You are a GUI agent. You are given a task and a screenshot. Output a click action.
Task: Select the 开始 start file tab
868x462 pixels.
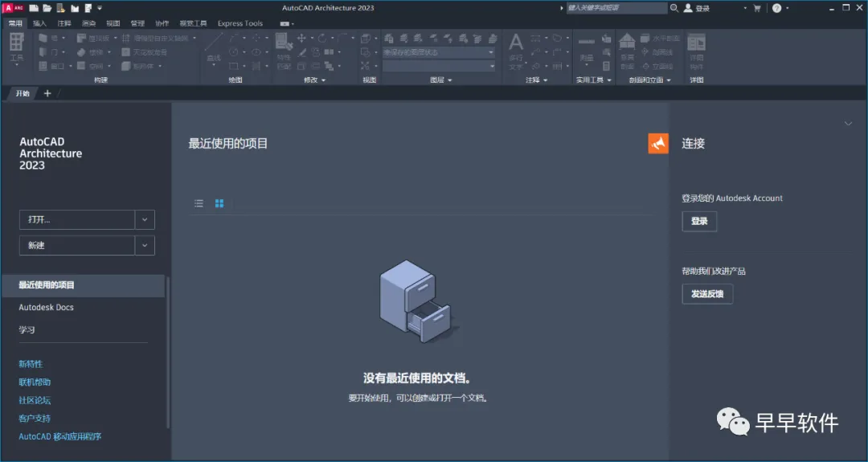coord(23,93)
